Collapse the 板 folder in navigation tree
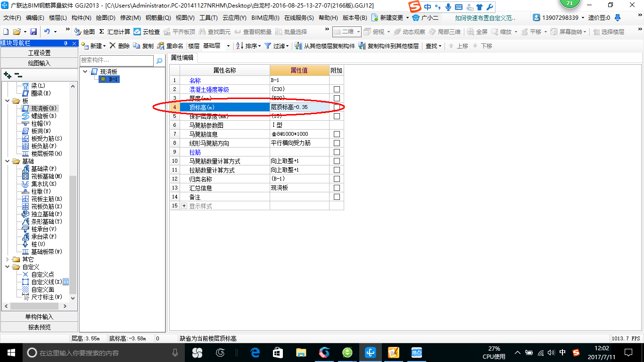The image size is (644, 362). [x=7, y=101]
